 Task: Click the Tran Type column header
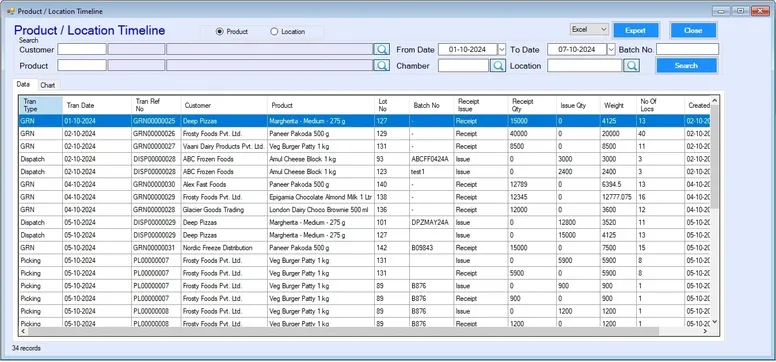41,105
